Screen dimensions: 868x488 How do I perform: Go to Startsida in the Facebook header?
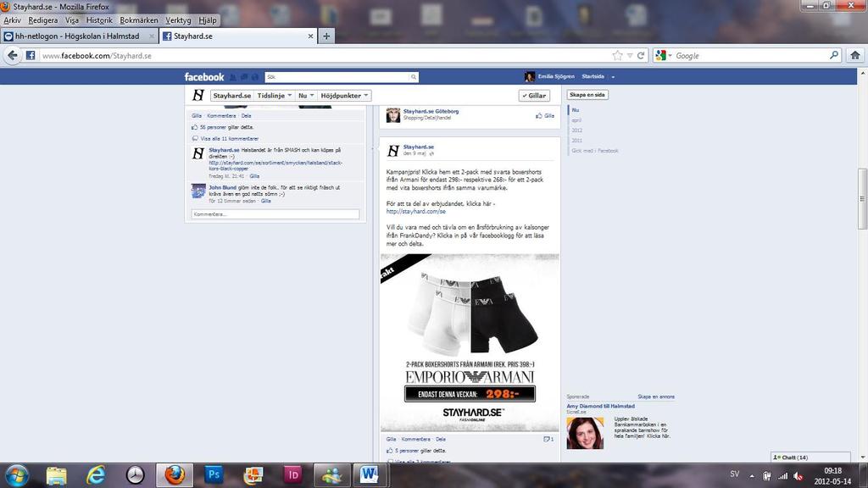593,76
